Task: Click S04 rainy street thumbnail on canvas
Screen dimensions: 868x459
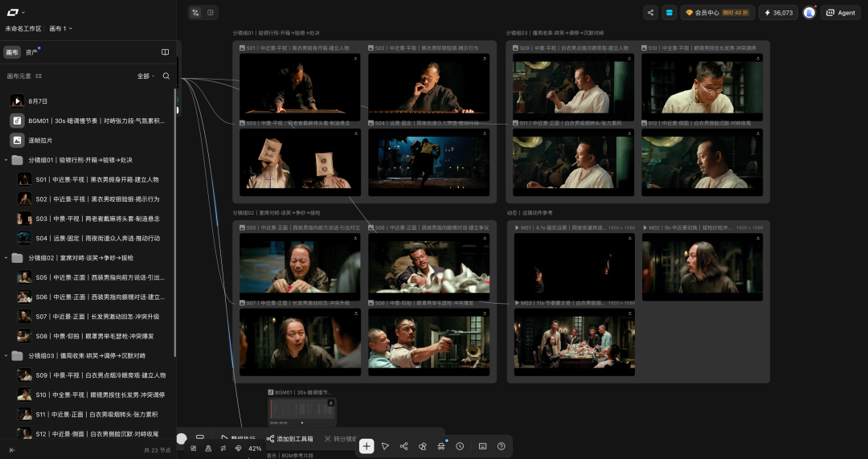Action: pyautogui.click(x=428, y=162)
